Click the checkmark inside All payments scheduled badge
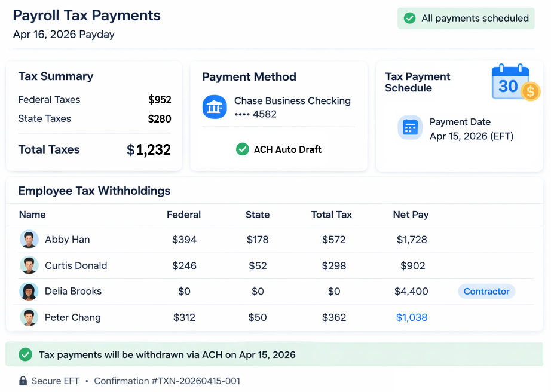This screenshot has height=392, width=551. point(410,18)
